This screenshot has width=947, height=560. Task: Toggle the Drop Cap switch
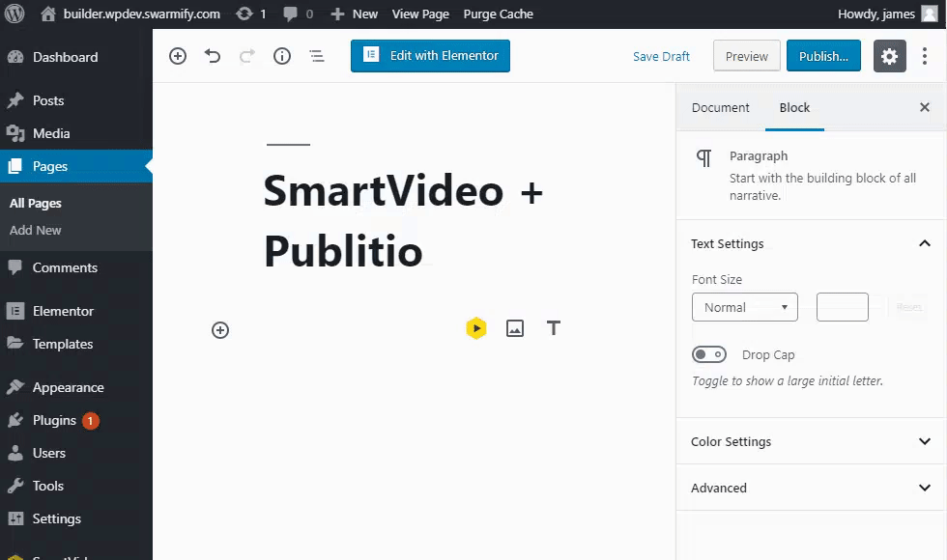tap(709, 355)
